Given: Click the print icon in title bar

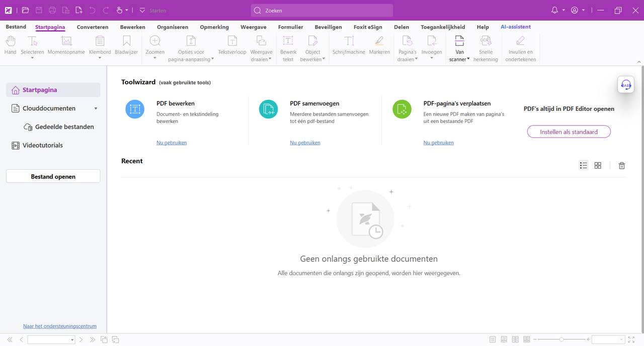Looking at the screenshot, I should coord(52,10).
